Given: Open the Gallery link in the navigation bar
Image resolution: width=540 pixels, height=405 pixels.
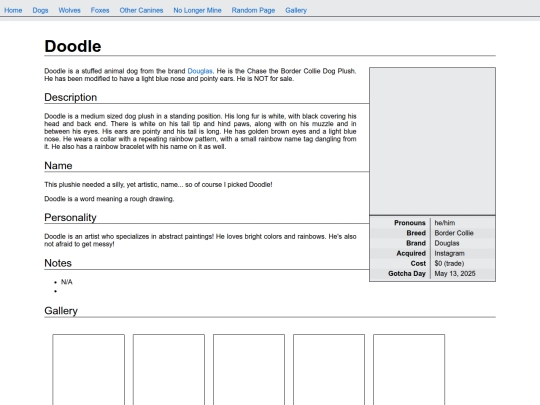Looking at the screenshot, I should 296,10.
